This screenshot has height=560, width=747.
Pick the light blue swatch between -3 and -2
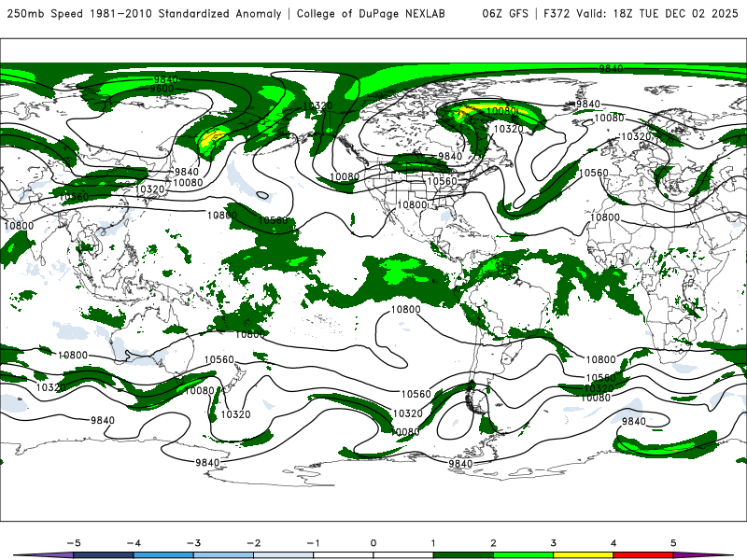click(223, 555)
